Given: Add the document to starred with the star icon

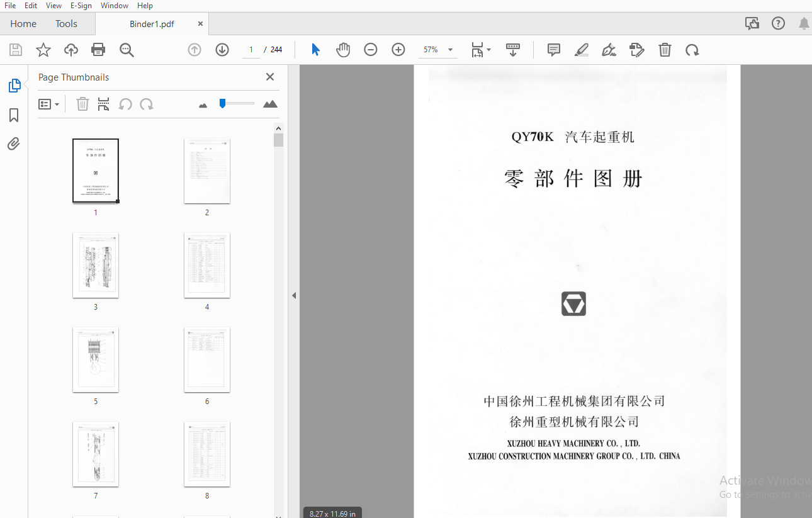Looking at the screenshot, I should [43, 50].
